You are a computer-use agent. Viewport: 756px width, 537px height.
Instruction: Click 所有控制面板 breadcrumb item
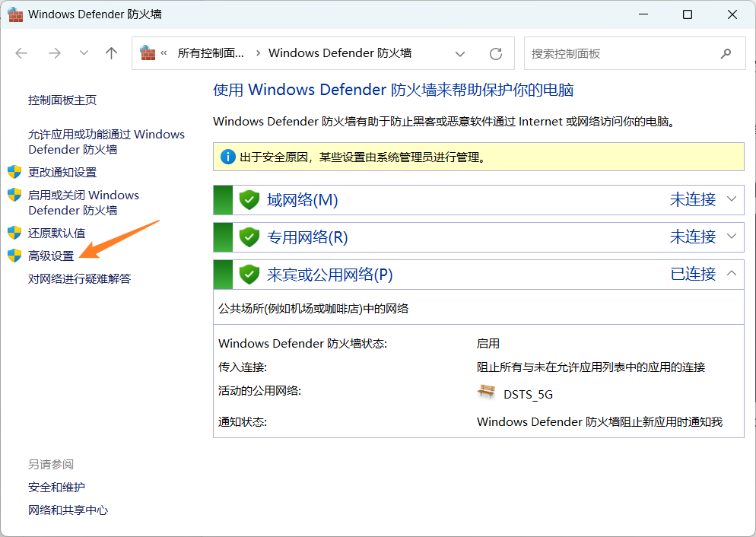tap(211, 53)
